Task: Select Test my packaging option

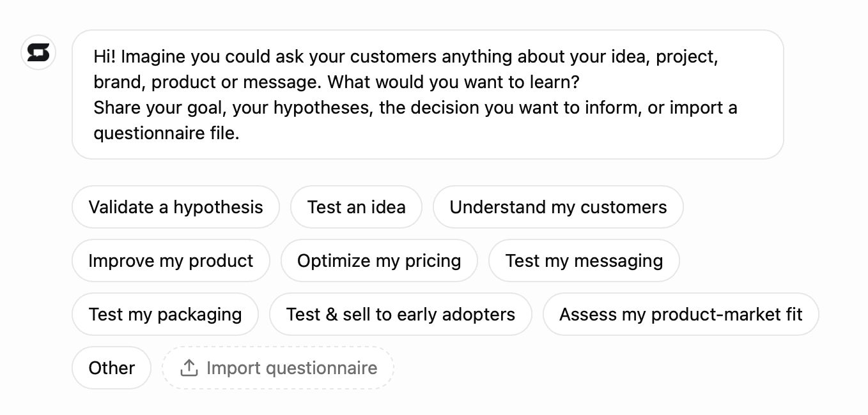Action: (x=166, y=314)
